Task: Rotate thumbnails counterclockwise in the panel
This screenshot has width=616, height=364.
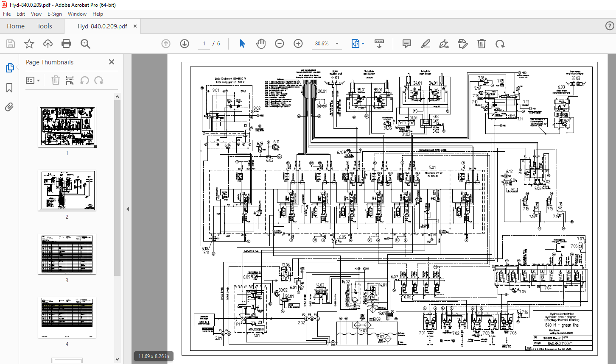Action: click(x=84, y=80)
